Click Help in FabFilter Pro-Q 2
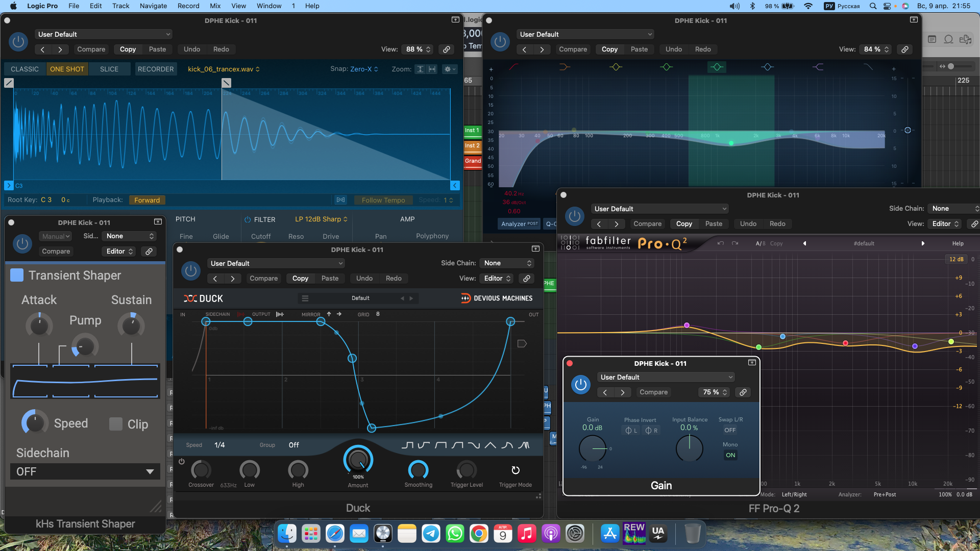980x551 pixels. tap(958, 243)
